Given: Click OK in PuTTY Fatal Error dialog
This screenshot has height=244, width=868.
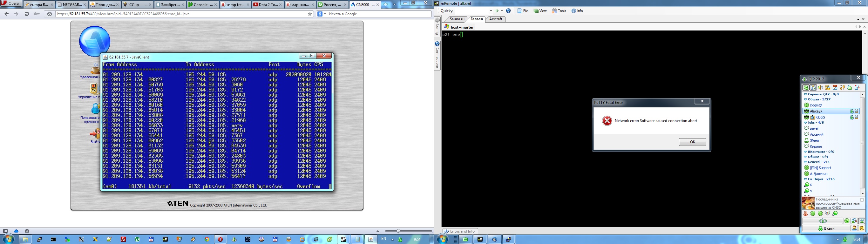Looking at the screenshot, I should [x=692, y=142].
